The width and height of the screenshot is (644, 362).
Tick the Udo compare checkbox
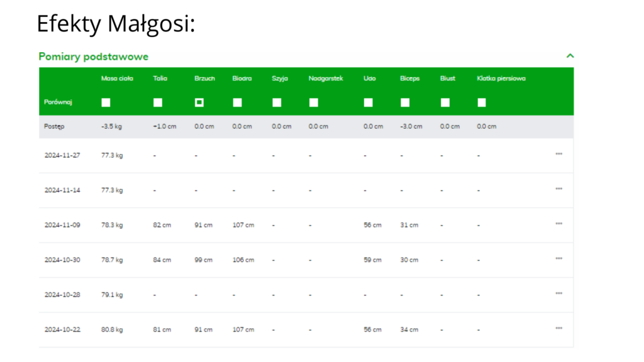click(x=368, y=102)
